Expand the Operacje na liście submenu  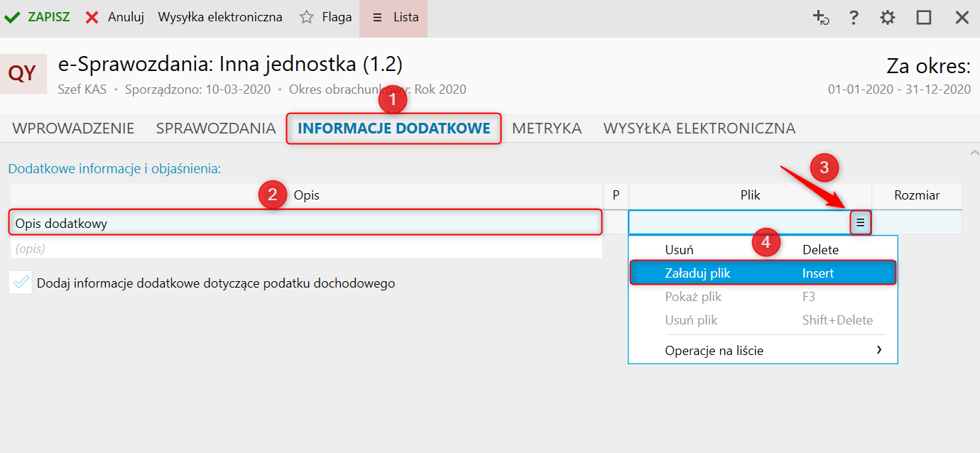tap(879, 350)
